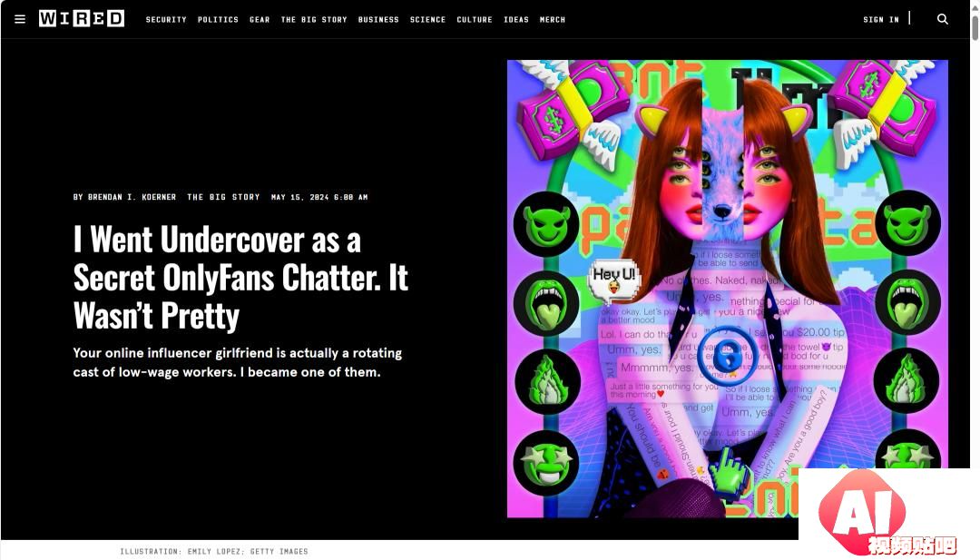Go to the Gear section
Viewport: 980px width, 560px height.
click(260, 20)
